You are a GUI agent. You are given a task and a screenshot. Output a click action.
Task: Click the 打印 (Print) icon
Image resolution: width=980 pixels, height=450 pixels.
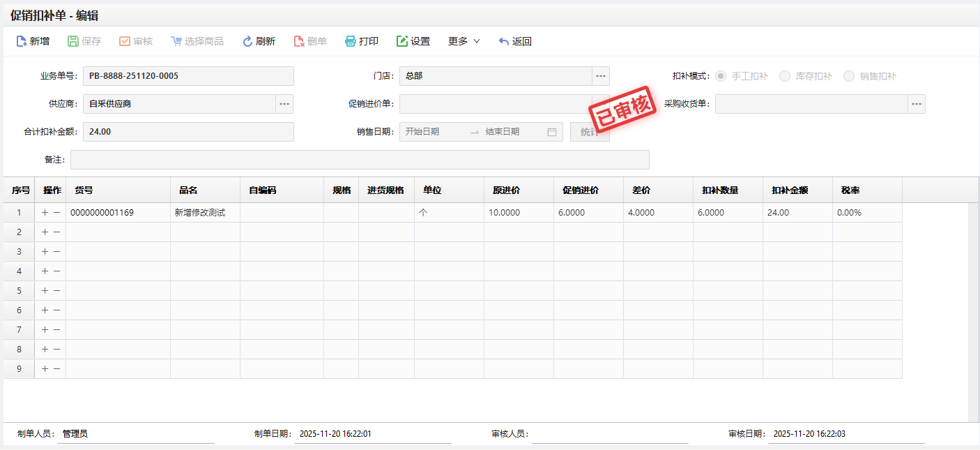coord(351,41)
